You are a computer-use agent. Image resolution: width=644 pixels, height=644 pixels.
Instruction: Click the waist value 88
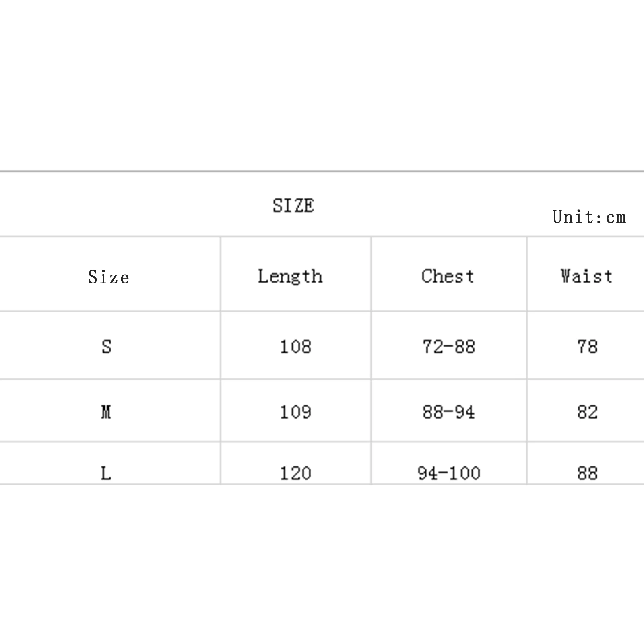587,473
